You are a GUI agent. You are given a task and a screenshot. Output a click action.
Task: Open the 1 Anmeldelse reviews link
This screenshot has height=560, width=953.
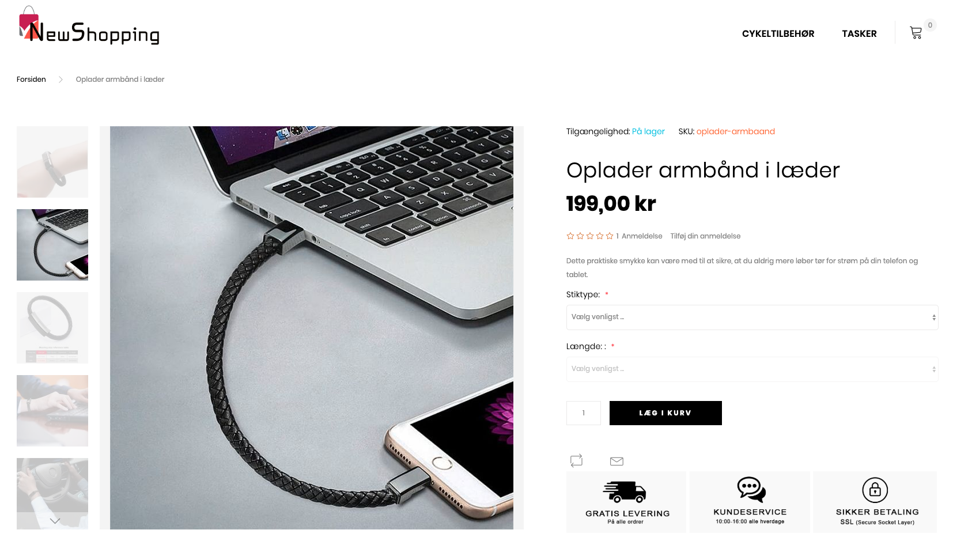click(x=639, y=236)
